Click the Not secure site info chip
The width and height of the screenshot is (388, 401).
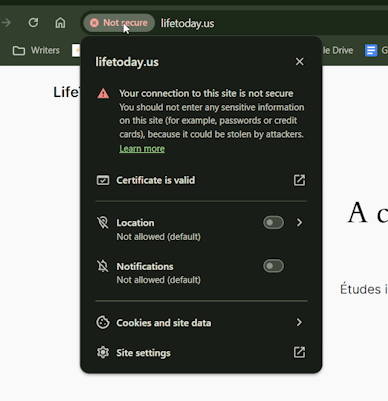point(119,23)
